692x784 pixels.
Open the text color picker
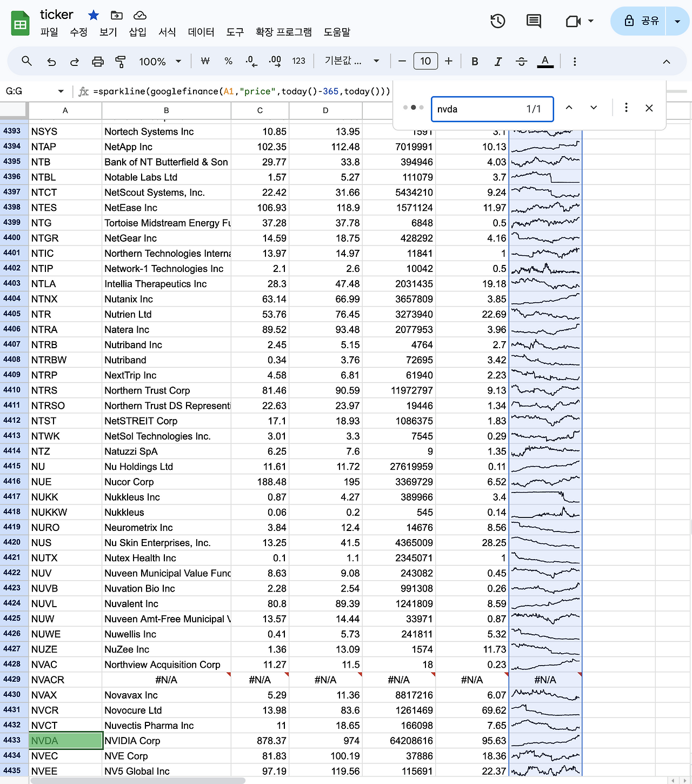tap(545, 62)
